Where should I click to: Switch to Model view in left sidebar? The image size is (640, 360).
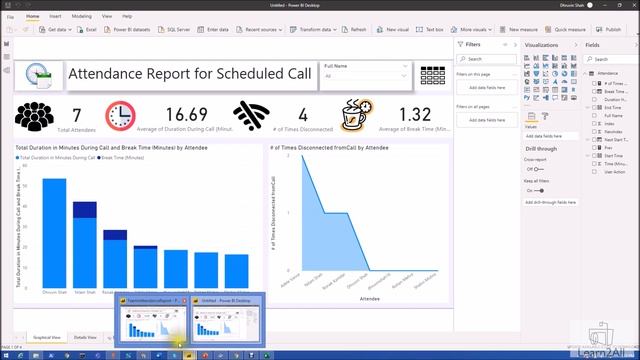pos(7,70)
